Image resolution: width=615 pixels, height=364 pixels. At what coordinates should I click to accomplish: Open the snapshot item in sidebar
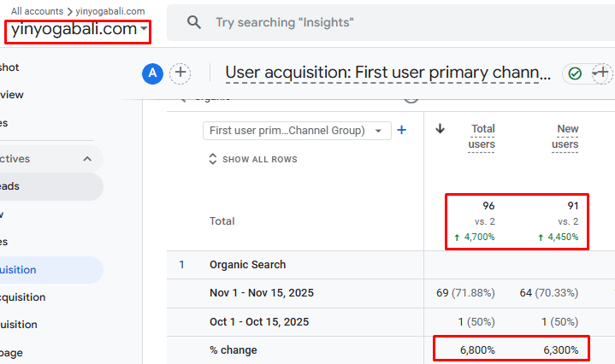(9, 68)
